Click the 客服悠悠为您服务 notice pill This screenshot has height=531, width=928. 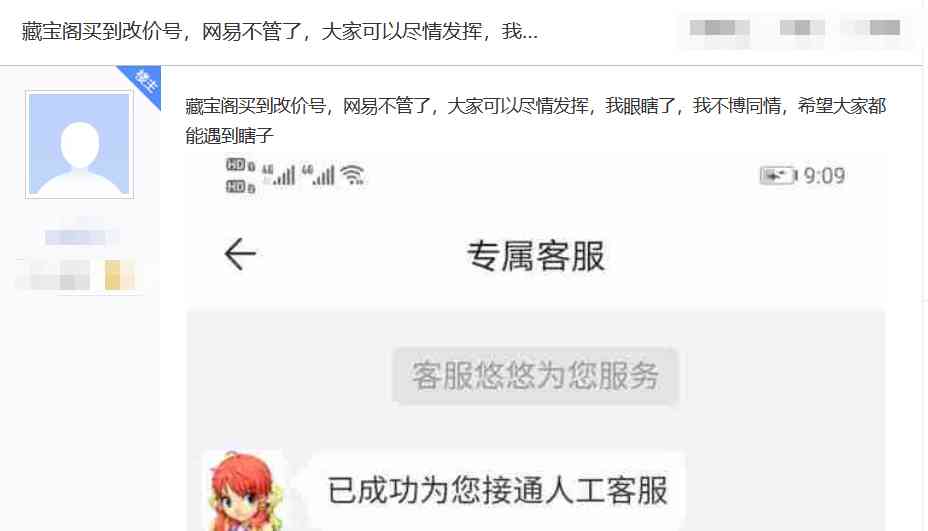click(535, 376)
